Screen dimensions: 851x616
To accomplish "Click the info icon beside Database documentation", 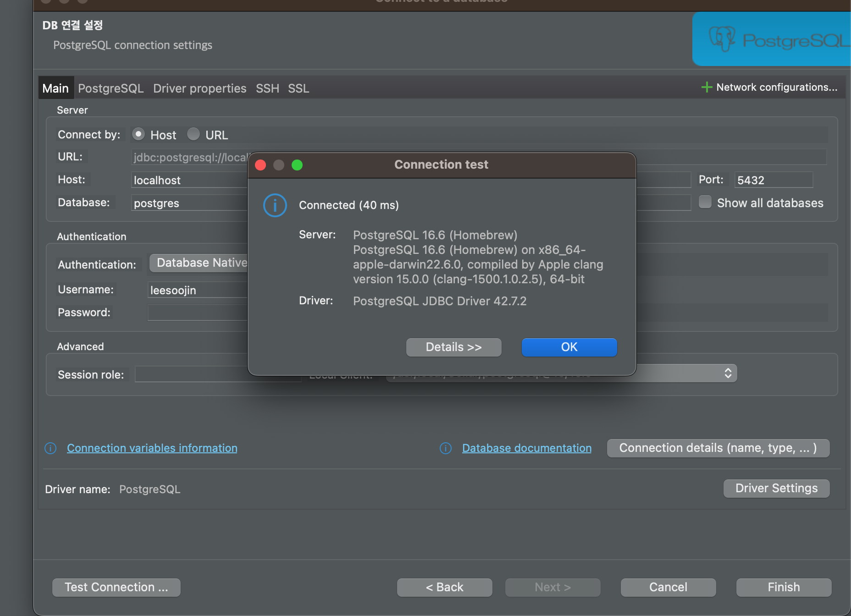I will pyautogui.click(x=446, y=448).
